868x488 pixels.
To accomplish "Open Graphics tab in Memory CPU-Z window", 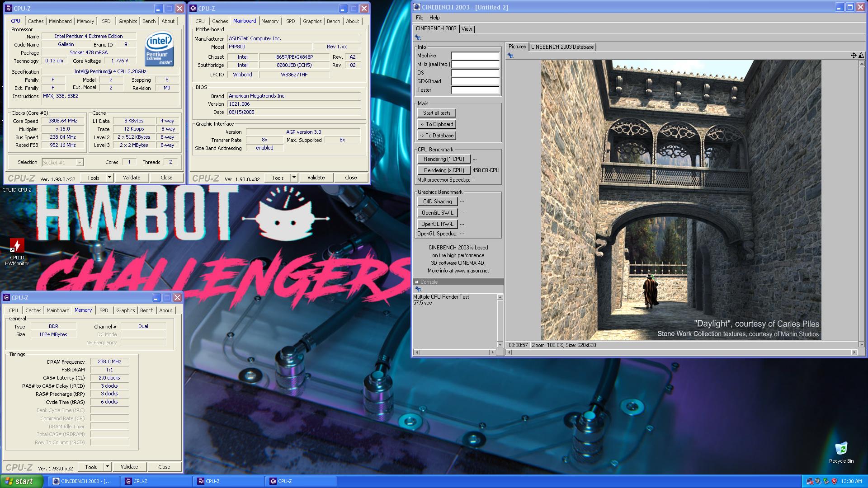I will pos(126,310).
